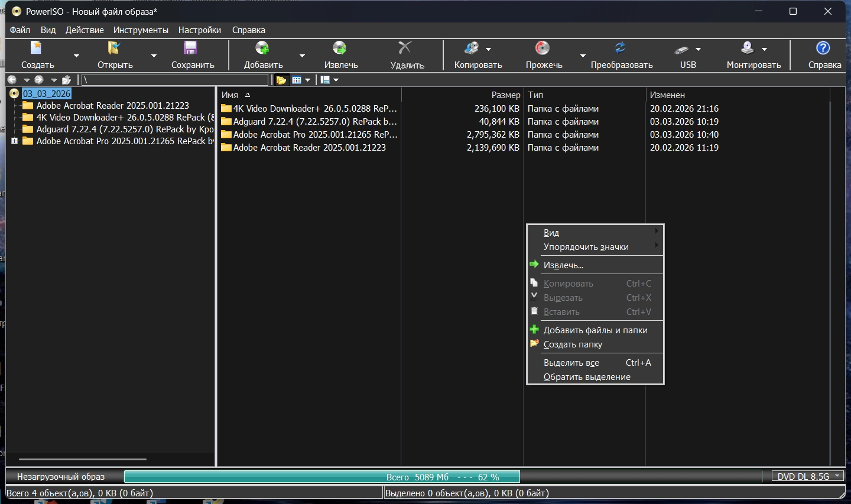The width and height of the screenshot is (851, 504).
Task: Open help via the Справка question-mark icon
Action: point(823,48)
